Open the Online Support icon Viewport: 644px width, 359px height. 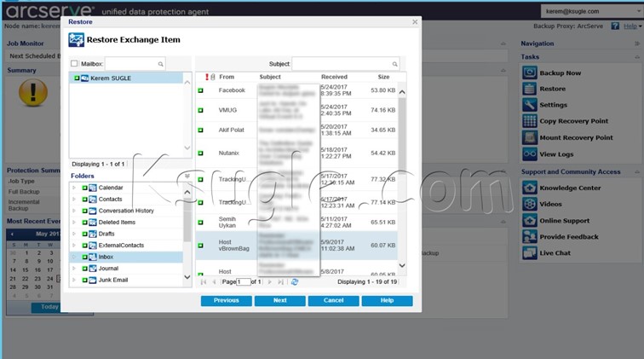click(529, 220)
